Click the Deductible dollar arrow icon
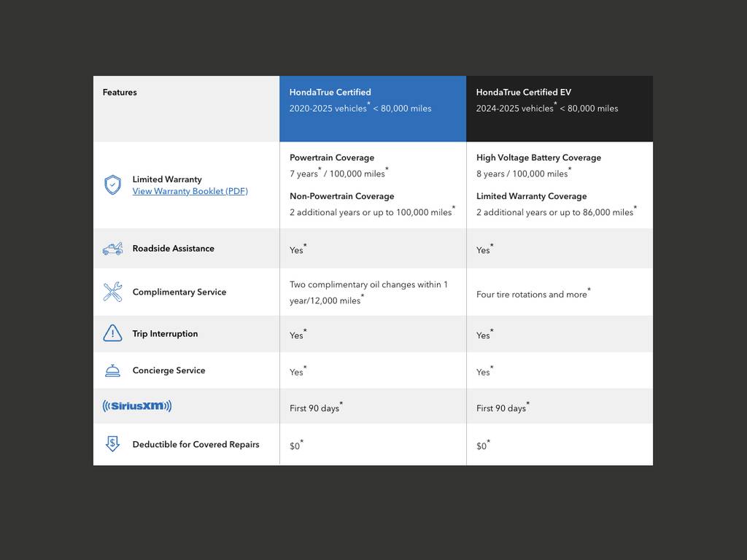Image resolution: width=747 pixels, height=560 pixels. 112,444
